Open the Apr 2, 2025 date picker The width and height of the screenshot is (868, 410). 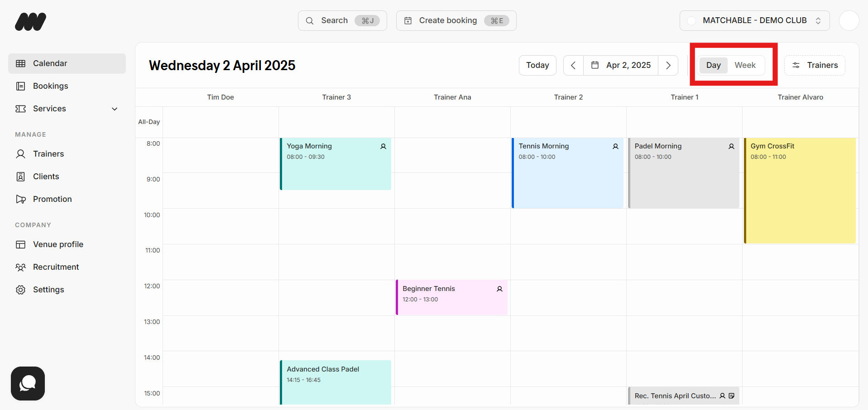click(x=621, y=66)
